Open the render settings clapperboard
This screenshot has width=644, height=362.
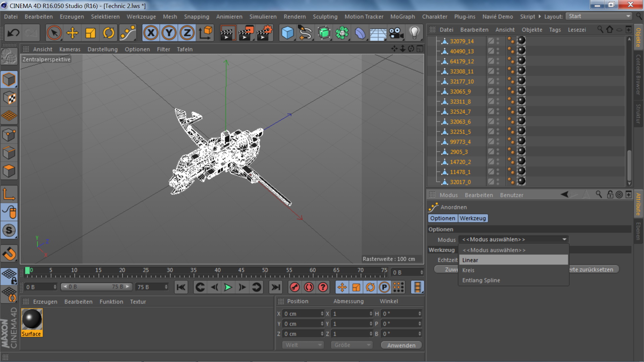[x=264, y=33]
